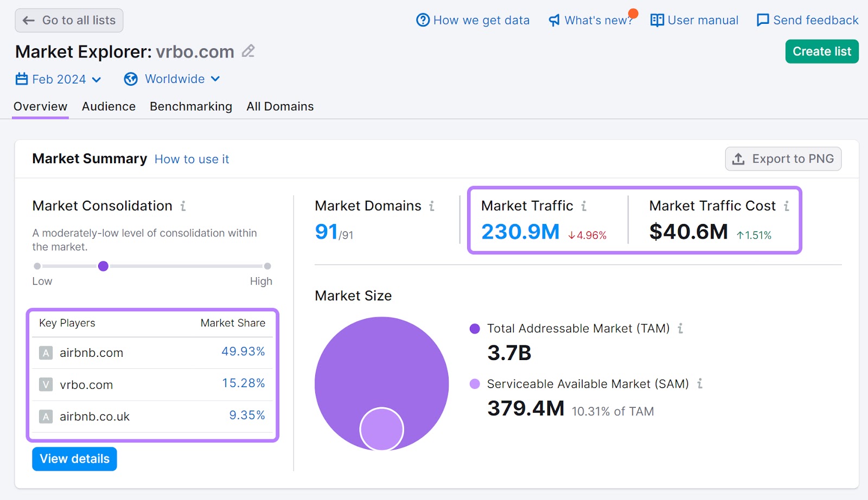
Task: Click the 15.28% market share value
Action: tap(244, 383)
